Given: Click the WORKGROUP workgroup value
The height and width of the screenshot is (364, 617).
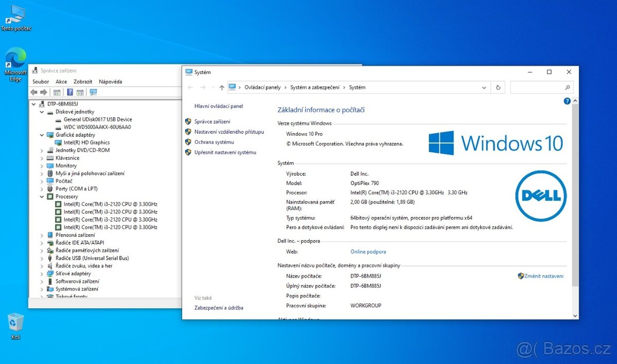Looking at the screenshot, I should (366, 305).
